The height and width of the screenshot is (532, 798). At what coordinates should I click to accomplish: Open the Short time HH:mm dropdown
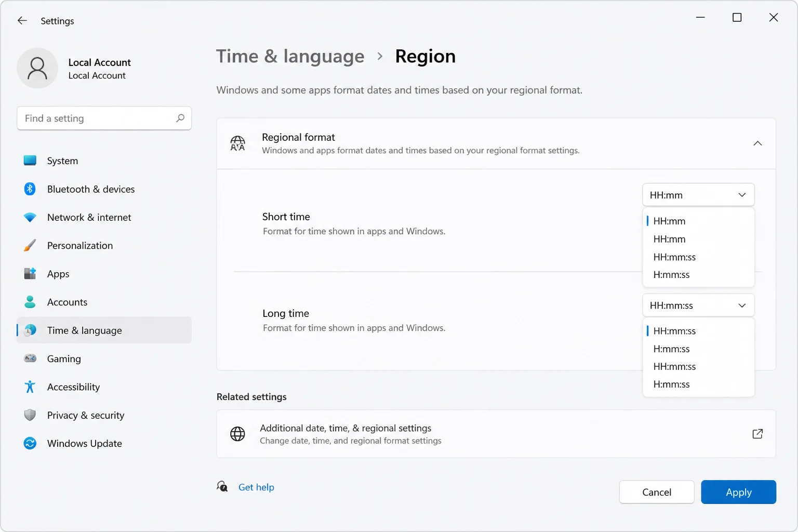[x=698, y=195]
